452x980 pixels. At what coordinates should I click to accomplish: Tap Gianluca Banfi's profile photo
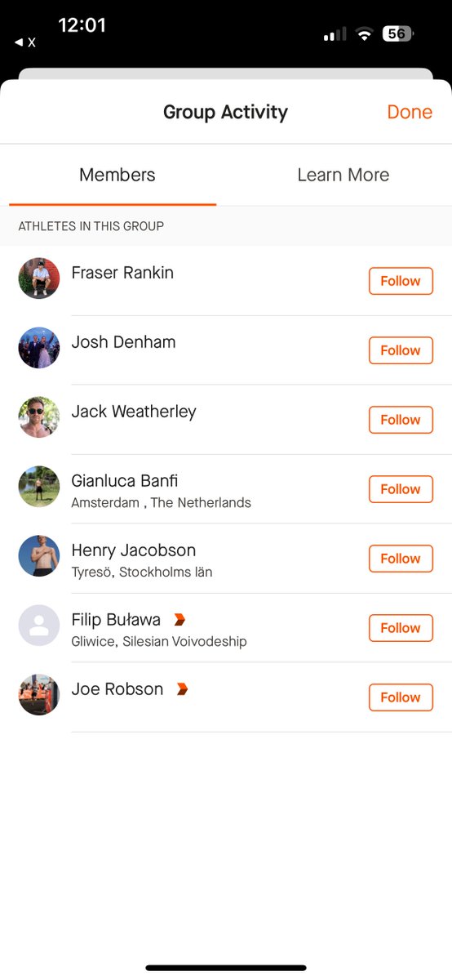click(39, 487)
